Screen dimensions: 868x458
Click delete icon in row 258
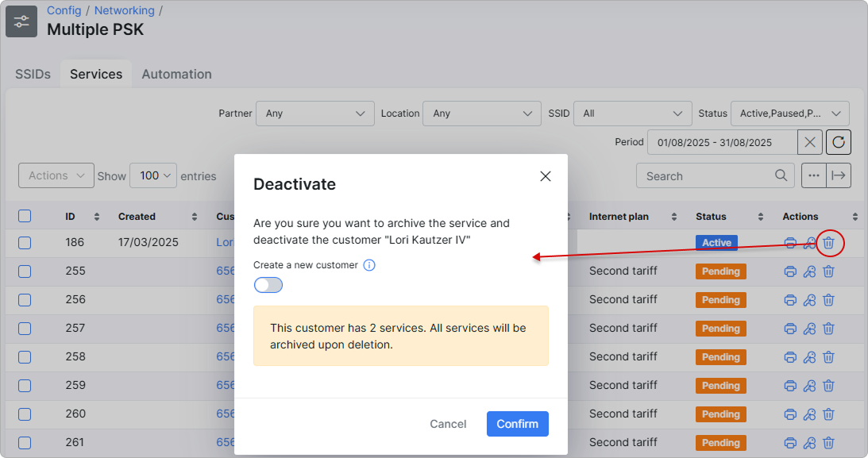tap(828, 357)
